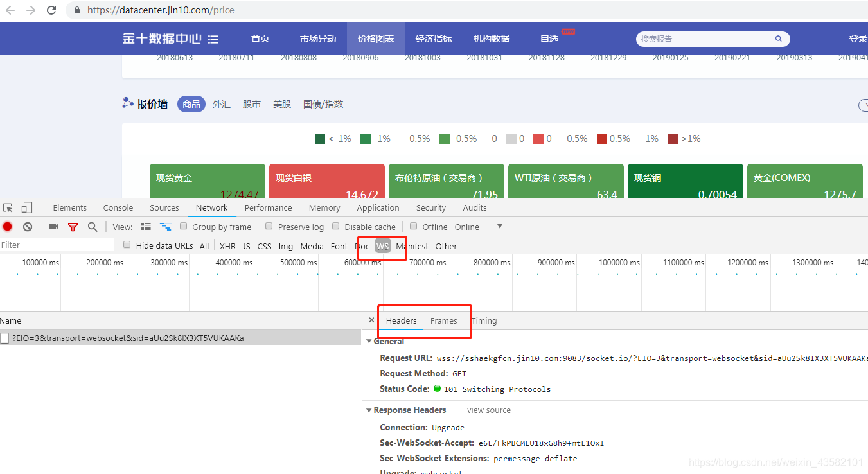This screenshot has width=868, height=474.
Task: Switch to the Console tab
Action: pos(118,207)
